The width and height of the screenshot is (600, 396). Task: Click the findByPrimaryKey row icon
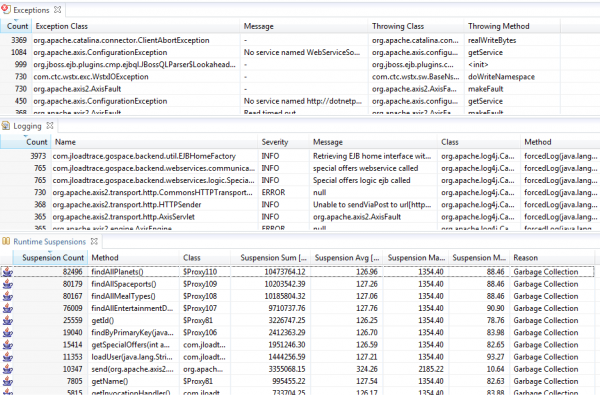tap(7, 333)
